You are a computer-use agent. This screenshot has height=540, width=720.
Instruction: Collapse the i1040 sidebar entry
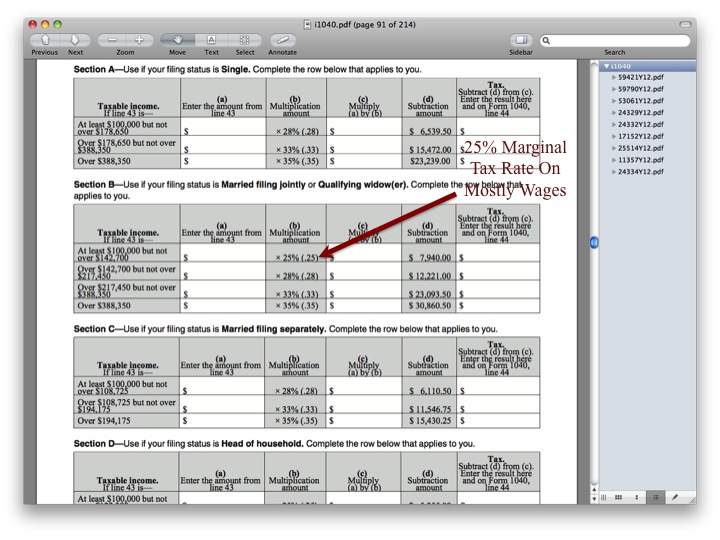tap(607, 66)
